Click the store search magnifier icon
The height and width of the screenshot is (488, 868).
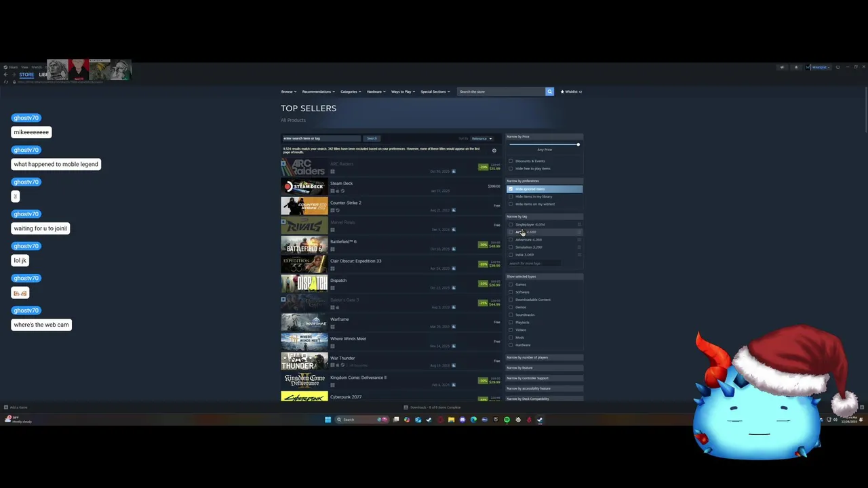(549, 91)
